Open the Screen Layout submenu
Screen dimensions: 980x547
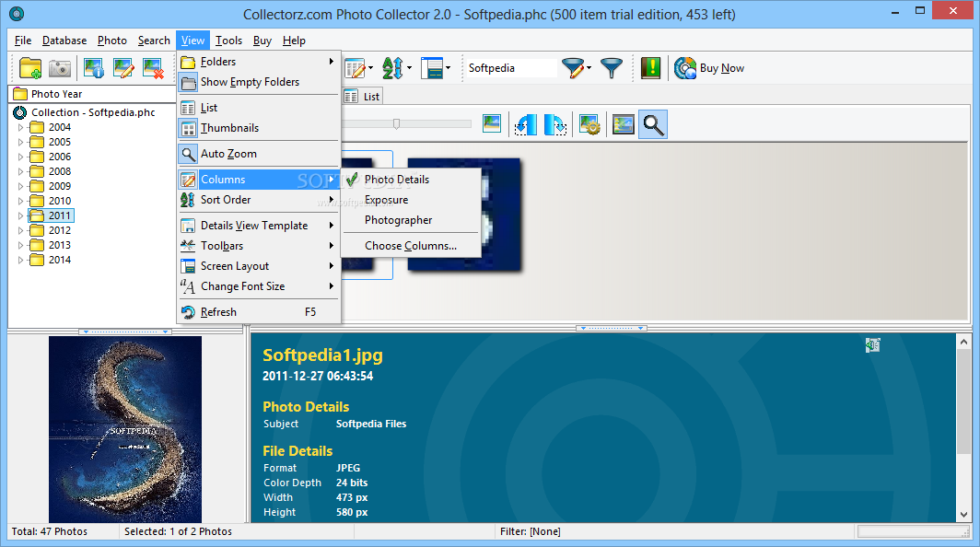point(259,266)
